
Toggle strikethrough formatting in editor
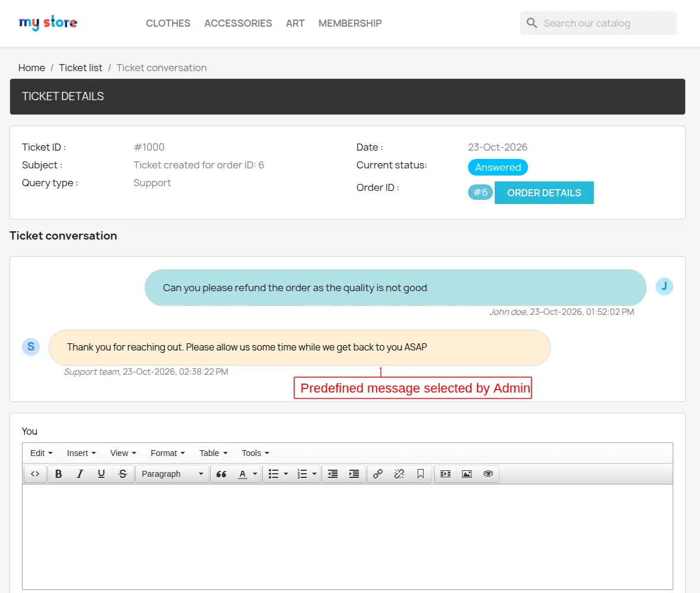coord(123,474)
